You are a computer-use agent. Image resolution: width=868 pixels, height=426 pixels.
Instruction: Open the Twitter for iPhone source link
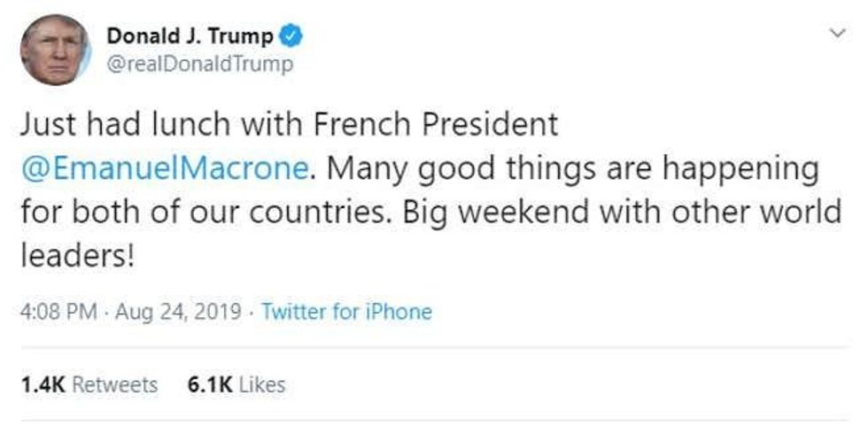pos(346,313)
